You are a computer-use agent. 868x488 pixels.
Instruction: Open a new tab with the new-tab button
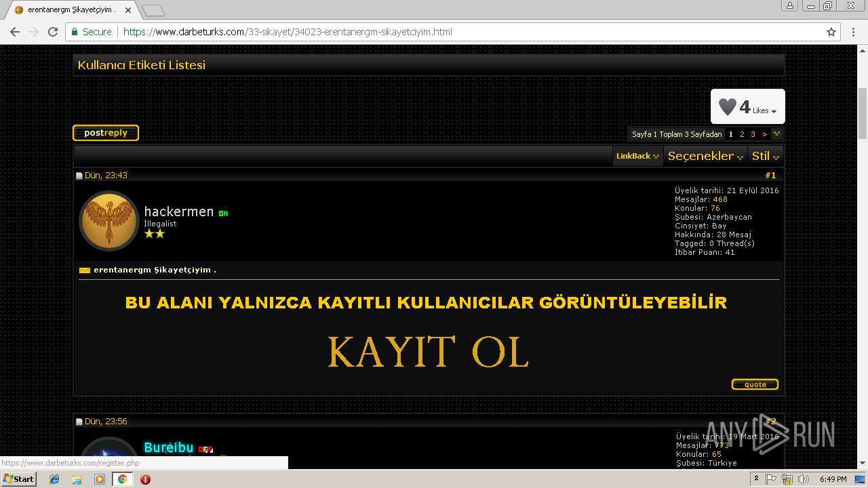pyautogui.click(x=153, y=10)
